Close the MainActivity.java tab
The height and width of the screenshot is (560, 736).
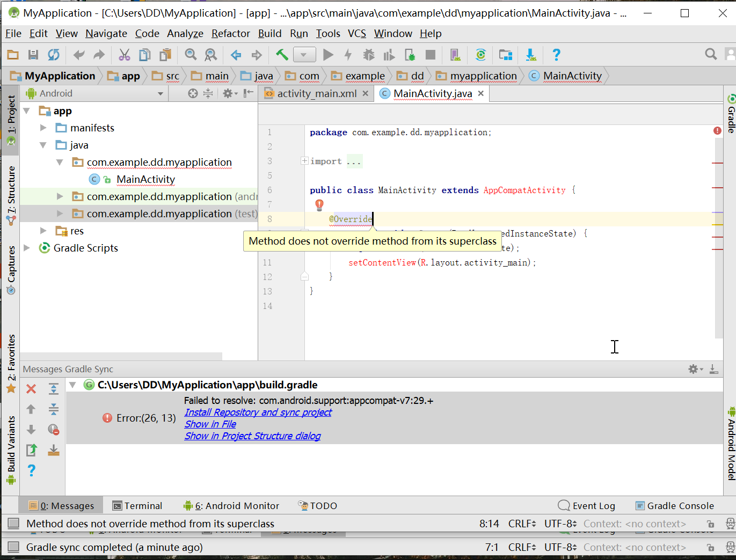481,93
